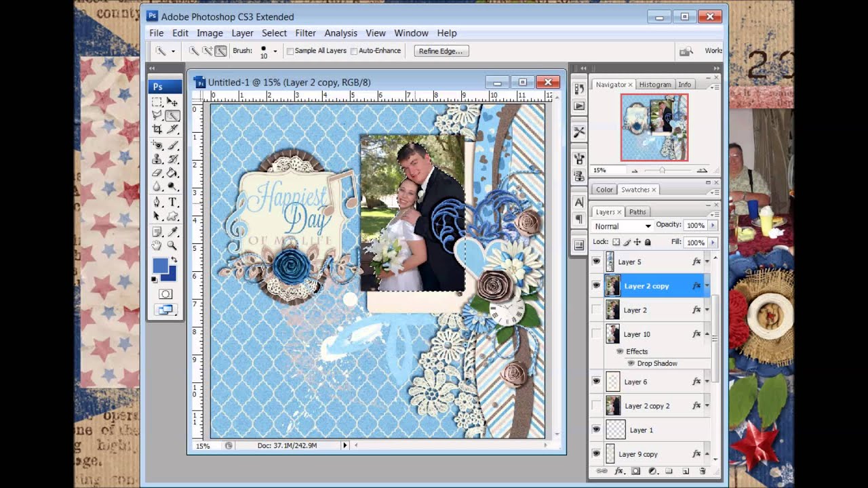Select the Paint Bucket tool
This screenshot has width=868, height=488.
pyautogui.click(x=172, y=173)
